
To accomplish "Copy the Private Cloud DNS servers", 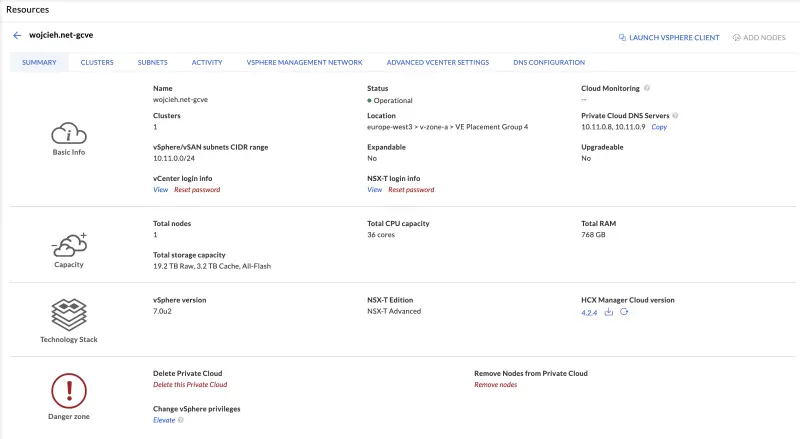I will point(659,127).
